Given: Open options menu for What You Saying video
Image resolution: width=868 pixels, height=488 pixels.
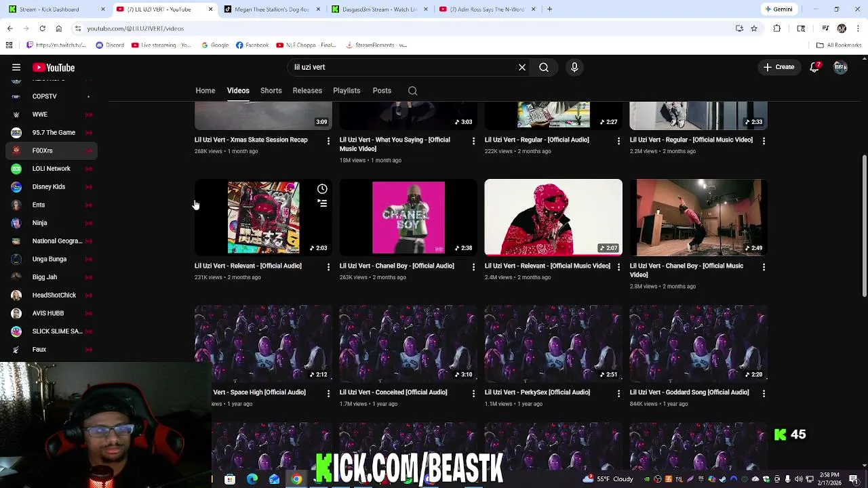Looking at the screenshot, I should click(x=473, y=141).
